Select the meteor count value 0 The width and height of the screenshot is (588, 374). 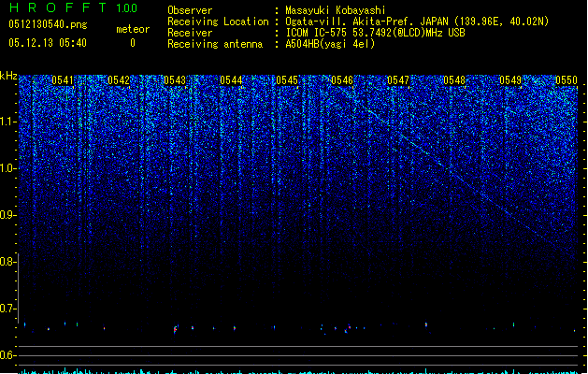133,43
